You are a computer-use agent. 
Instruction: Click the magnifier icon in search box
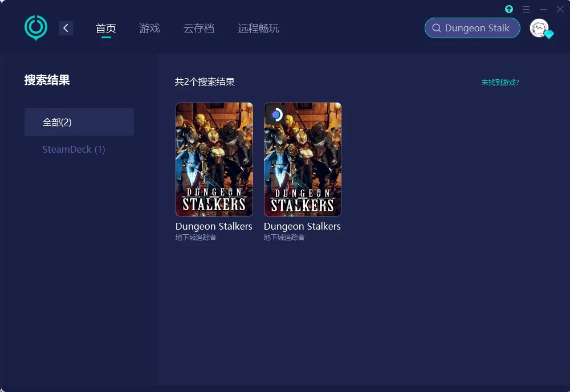pos(437,28)
